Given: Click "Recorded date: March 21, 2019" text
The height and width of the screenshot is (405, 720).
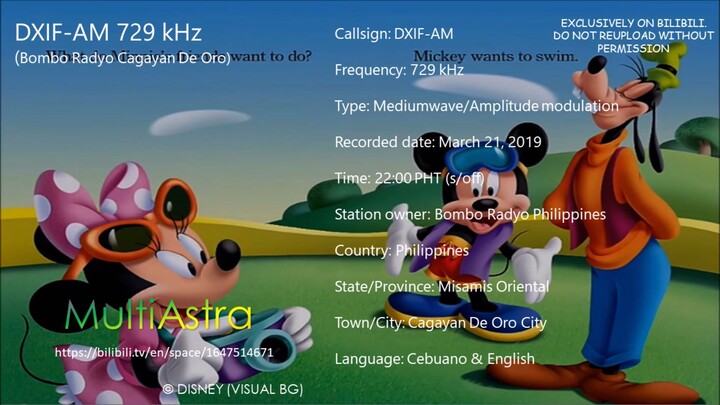Looking at the screenshot, I should pos(438,142).
